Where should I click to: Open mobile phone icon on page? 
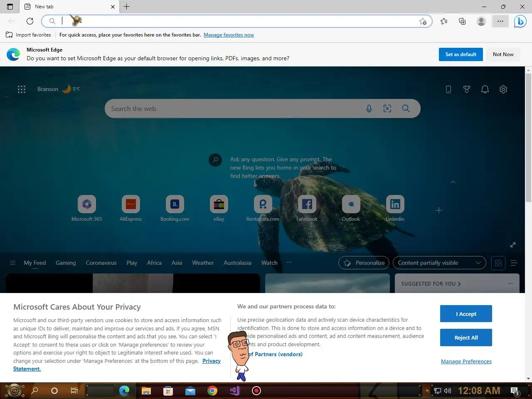[448, 89]
